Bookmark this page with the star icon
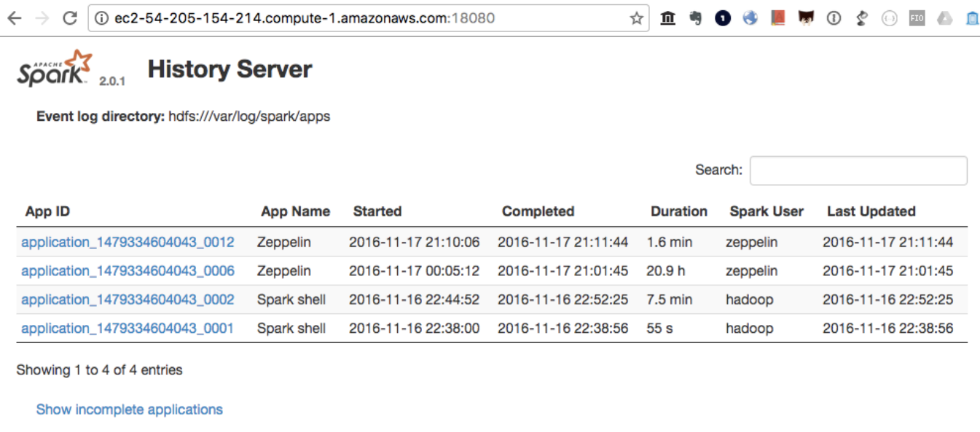The width and height of the screenshot is (980, 432). pyautogui.click(x=636, y=18)
